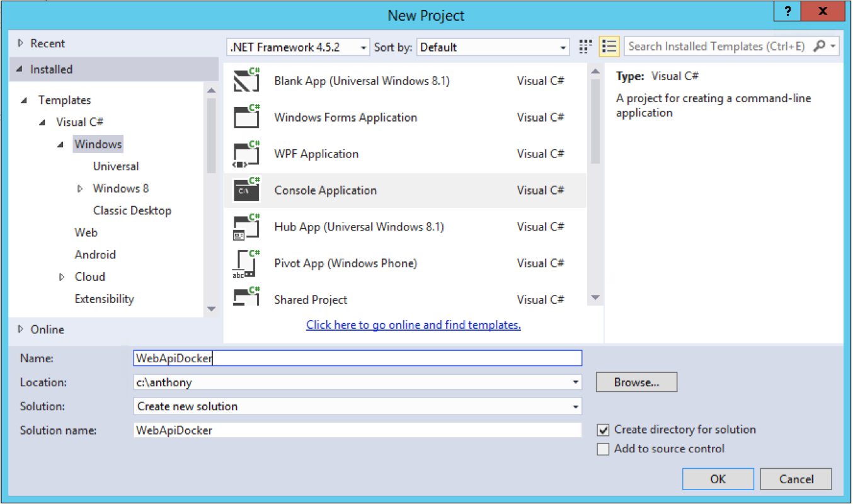The width and height of the screenshot is (853, 504).
Task: Click the Solution name input field
Action: (358, 430)
